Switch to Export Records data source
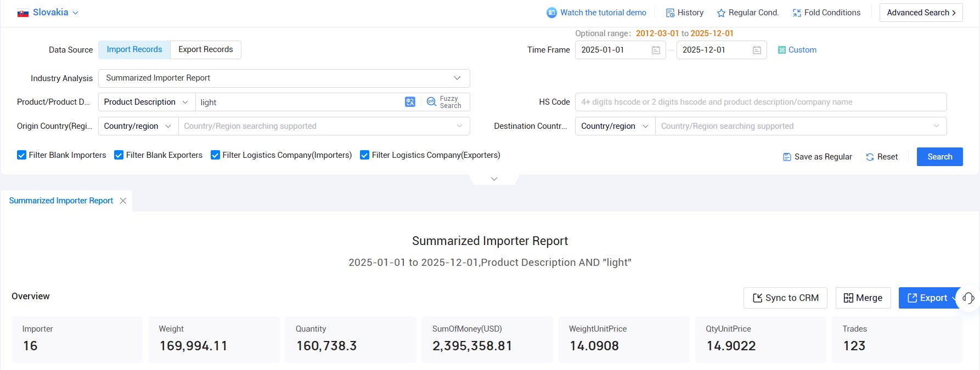The image size is (980, 370). pyautogui.click(x=206, y=49)
